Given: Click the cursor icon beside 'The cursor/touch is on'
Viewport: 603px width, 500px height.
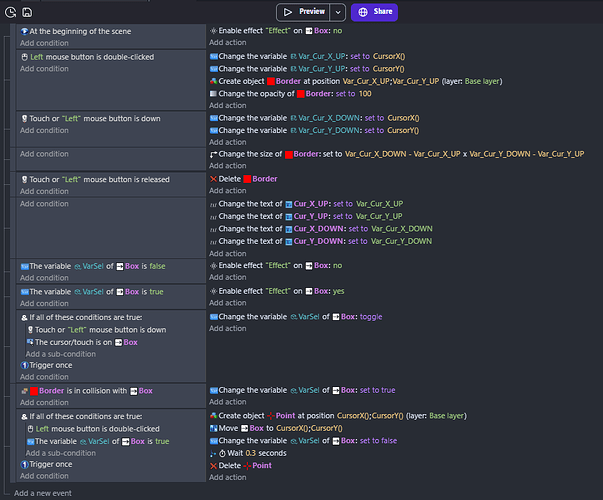Looking at the screenshot, I should 30,342.
